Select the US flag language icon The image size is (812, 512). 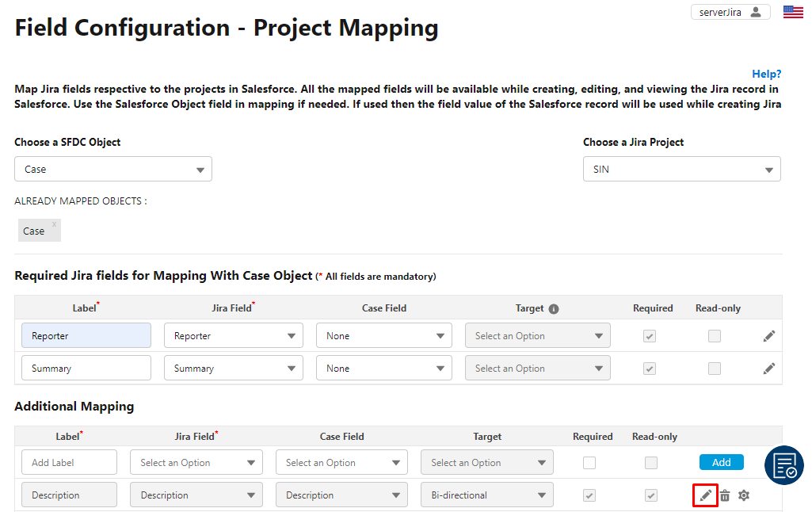[x=793, y=11]
